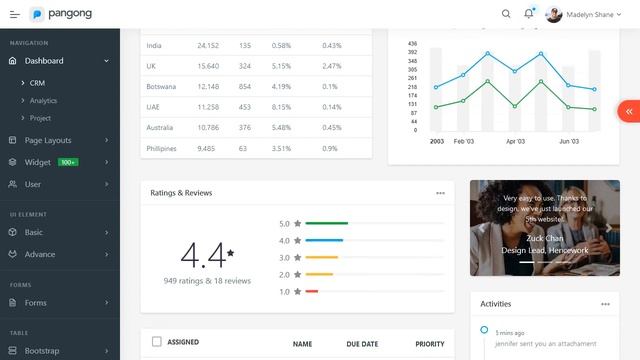Expand the Advance menu chevron
640x360 pixels.
pyautogui.click(x=107, y=254)
